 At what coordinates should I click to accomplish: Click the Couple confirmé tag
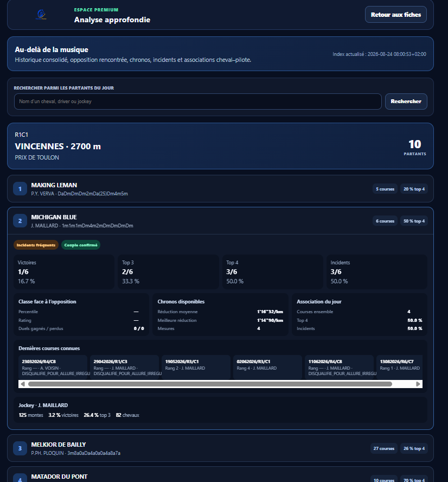(81, 245)
